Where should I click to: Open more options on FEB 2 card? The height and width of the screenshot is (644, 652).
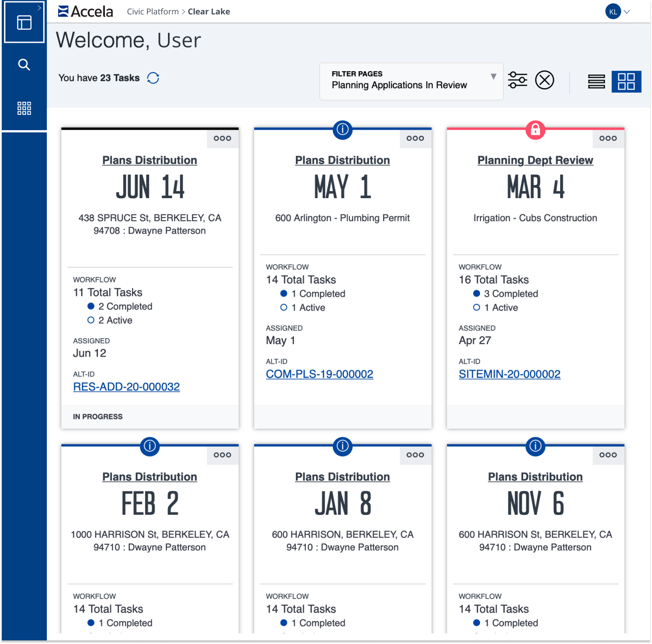click(222, 455)
